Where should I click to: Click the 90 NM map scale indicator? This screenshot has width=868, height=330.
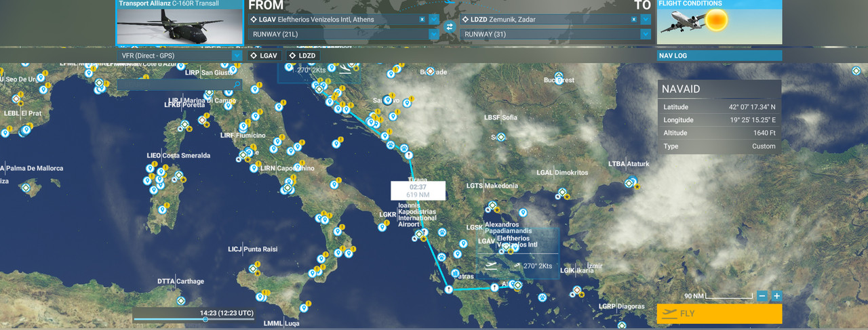click(719, 296)
